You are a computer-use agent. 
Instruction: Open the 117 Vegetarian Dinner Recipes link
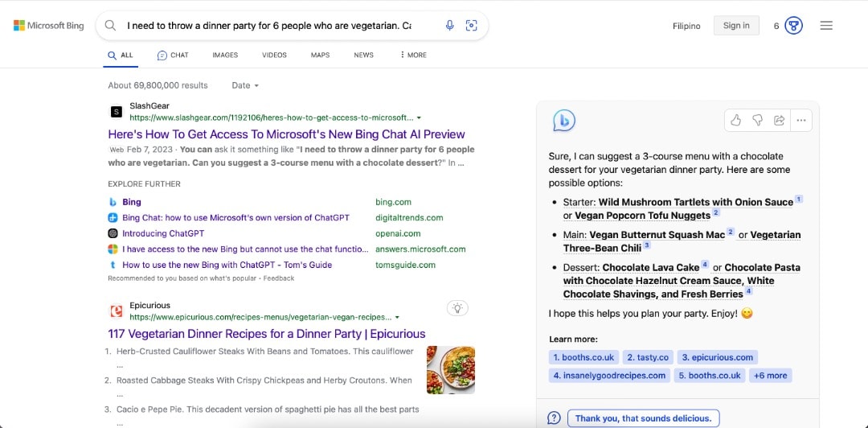pos(267,334)
